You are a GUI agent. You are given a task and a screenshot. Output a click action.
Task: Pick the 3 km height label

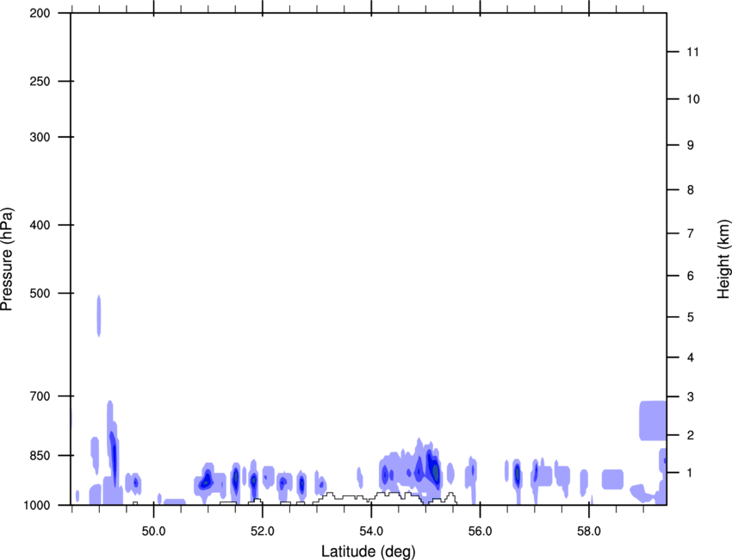point(690,396)
